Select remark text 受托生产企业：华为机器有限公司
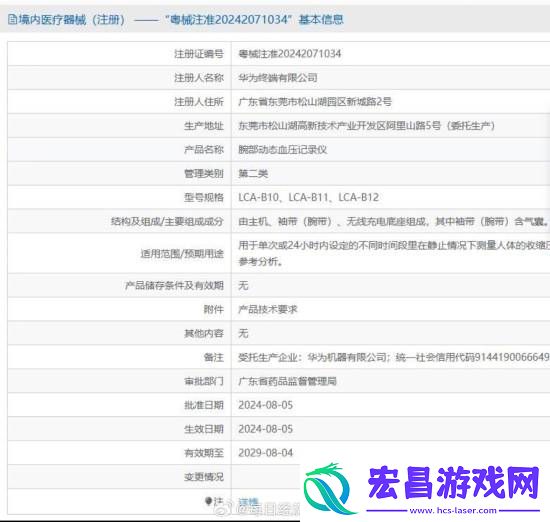 313,357
